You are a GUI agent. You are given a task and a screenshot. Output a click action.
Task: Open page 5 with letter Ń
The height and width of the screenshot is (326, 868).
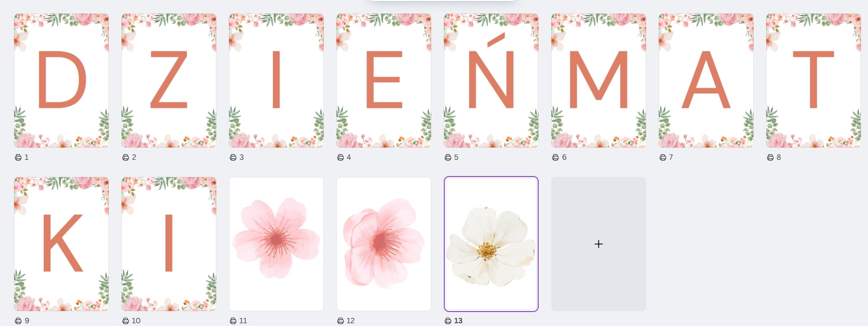click(491, 80)
